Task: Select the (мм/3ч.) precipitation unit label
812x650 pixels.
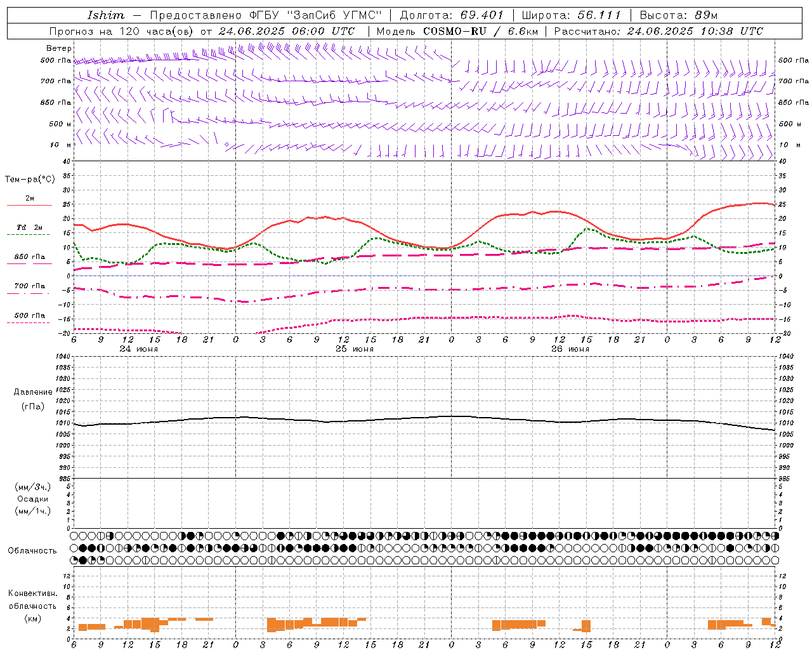Action: 33,487
